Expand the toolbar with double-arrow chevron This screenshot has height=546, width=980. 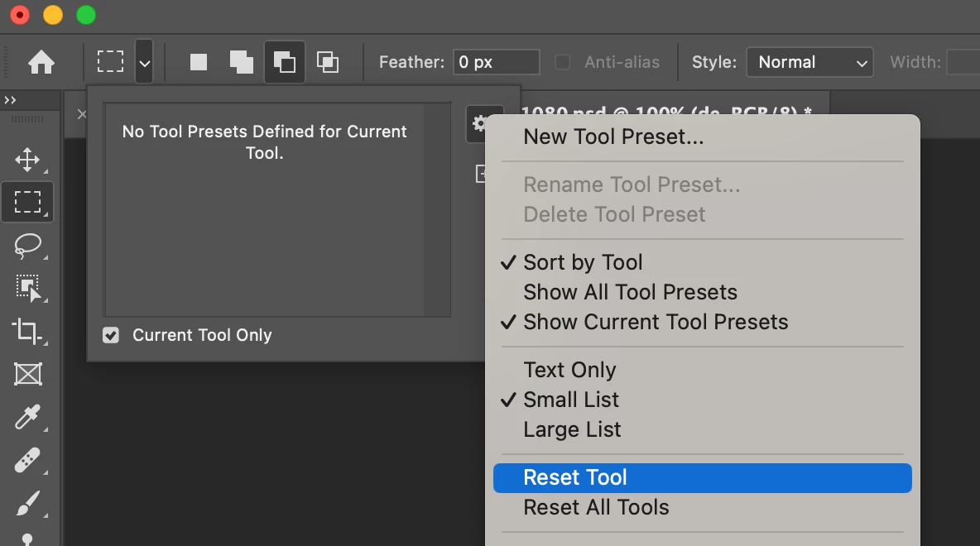(10, 100)
